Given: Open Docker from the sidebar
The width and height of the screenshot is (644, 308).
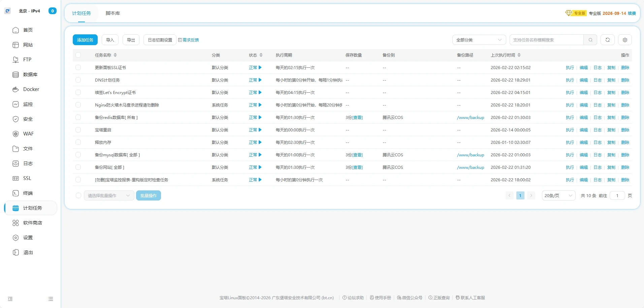Looking at the screenshot, I should [31, 89].
